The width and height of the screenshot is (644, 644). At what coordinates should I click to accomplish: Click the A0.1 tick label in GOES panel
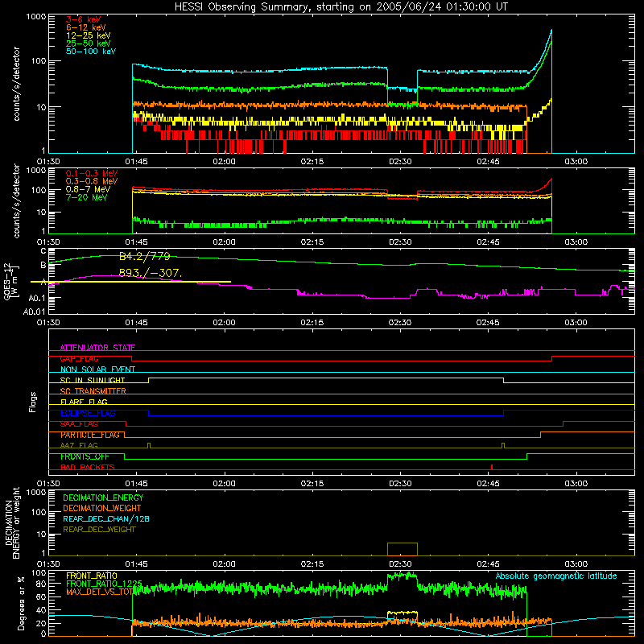click(37, 298)
